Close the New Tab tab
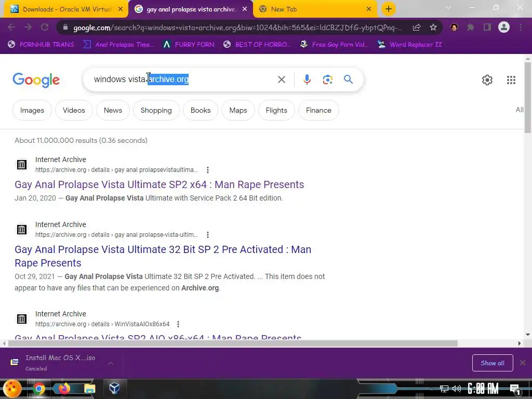 (x=369, y=9)
